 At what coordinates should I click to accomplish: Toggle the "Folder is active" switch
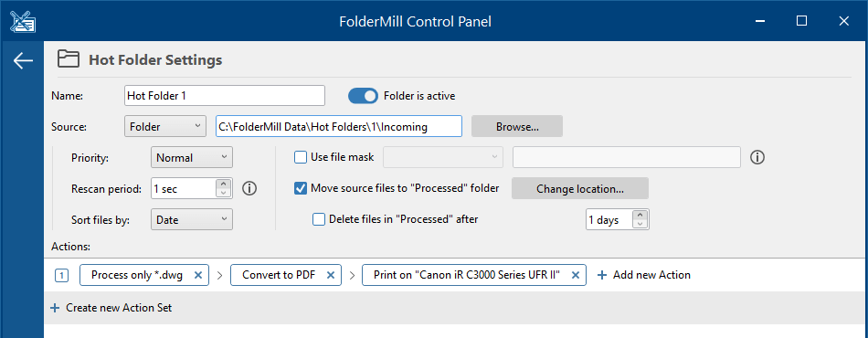coord(363,96)
